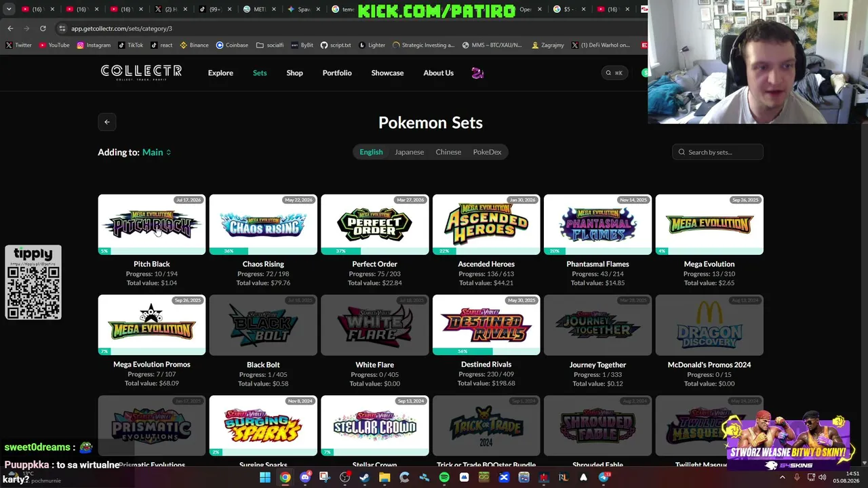Screen dimensions: 868x488
Task: Switch to Japanese sets
Action: tap(409, 152)
